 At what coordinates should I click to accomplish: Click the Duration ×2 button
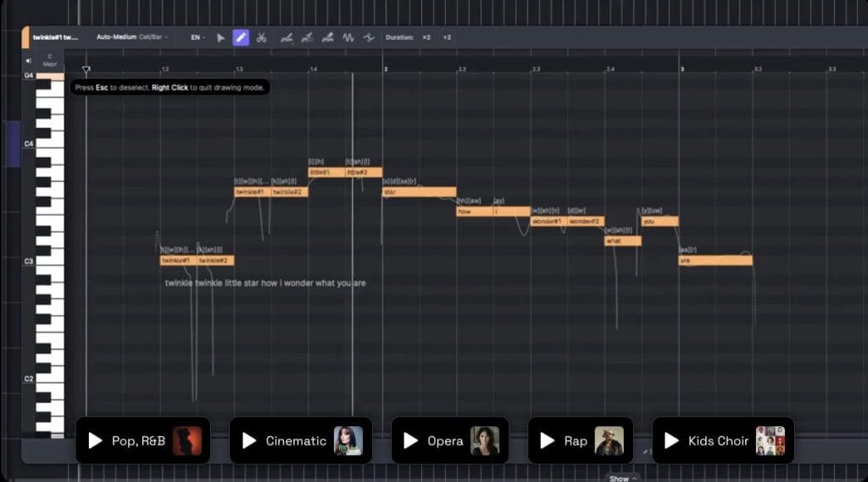coord(426,37)
